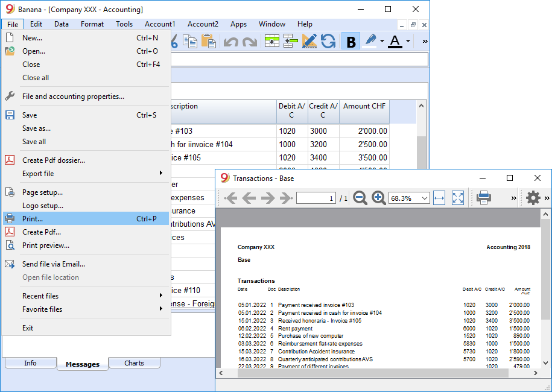This screenshot has height=392, width=552.
Task: Click scroll down arrow in preview scrollbar
Action: tap(545, 363)
